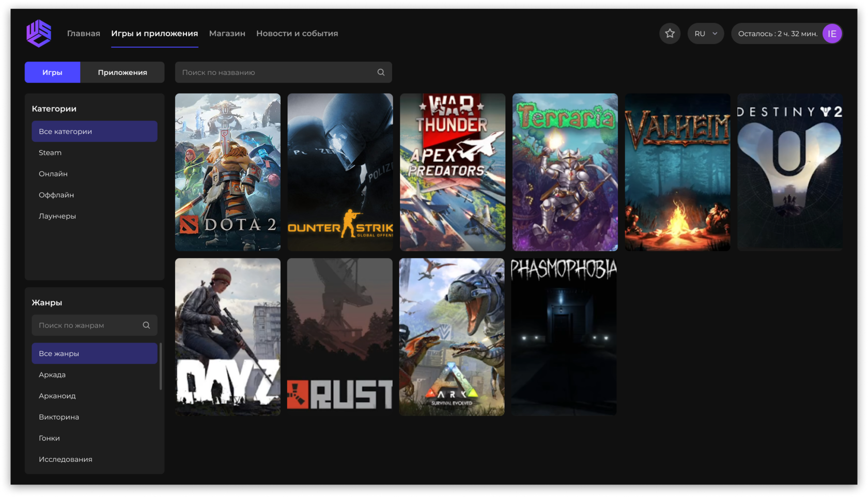Viewport: 868px width, 497px height.
Task: Click the purple app logo
Action: click(x=39, y=34)
